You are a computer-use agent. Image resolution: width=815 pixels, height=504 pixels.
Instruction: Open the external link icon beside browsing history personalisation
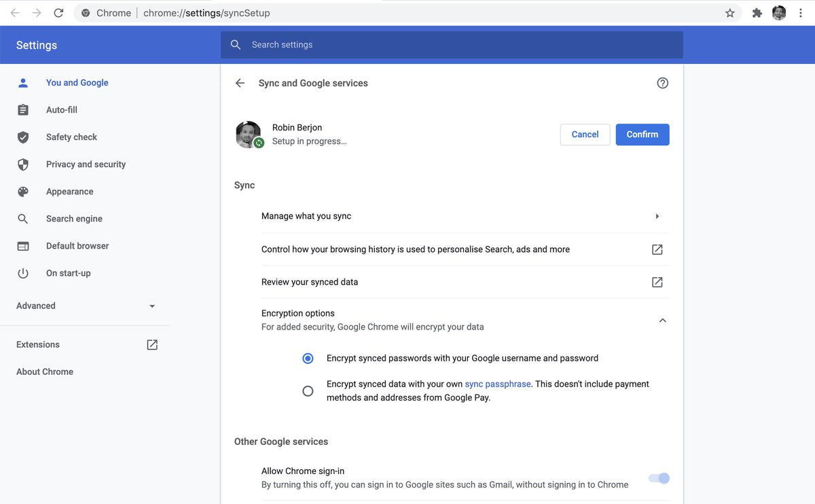point(657,249)
